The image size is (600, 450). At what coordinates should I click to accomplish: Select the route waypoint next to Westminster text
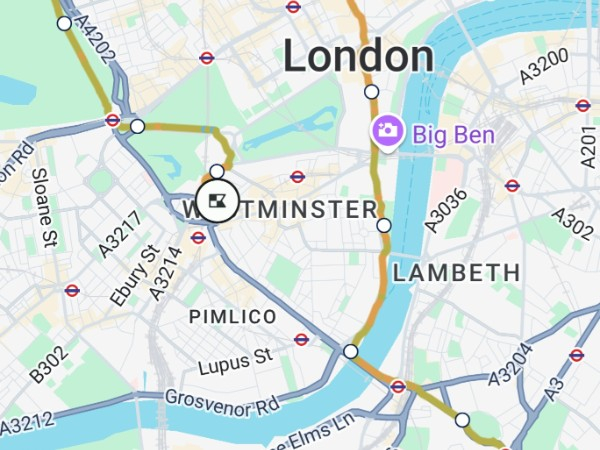click(384, 225)
